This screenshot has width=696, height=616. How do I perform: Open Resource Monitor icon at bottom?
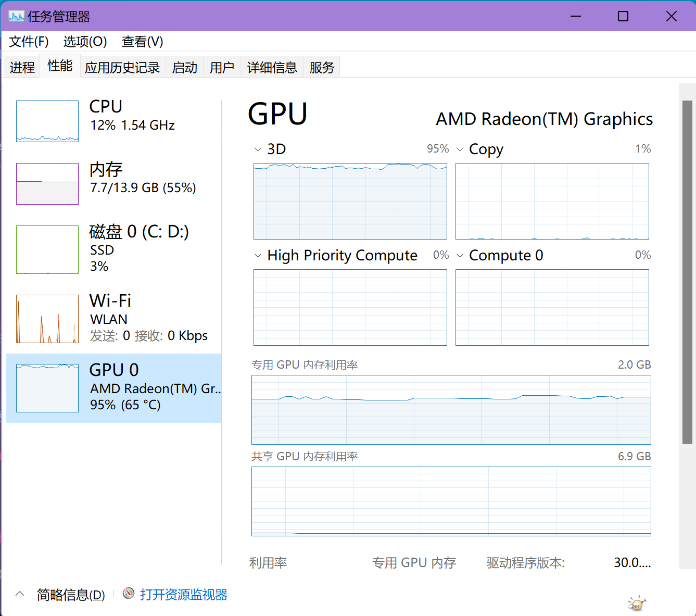click(x=129, y=594)
